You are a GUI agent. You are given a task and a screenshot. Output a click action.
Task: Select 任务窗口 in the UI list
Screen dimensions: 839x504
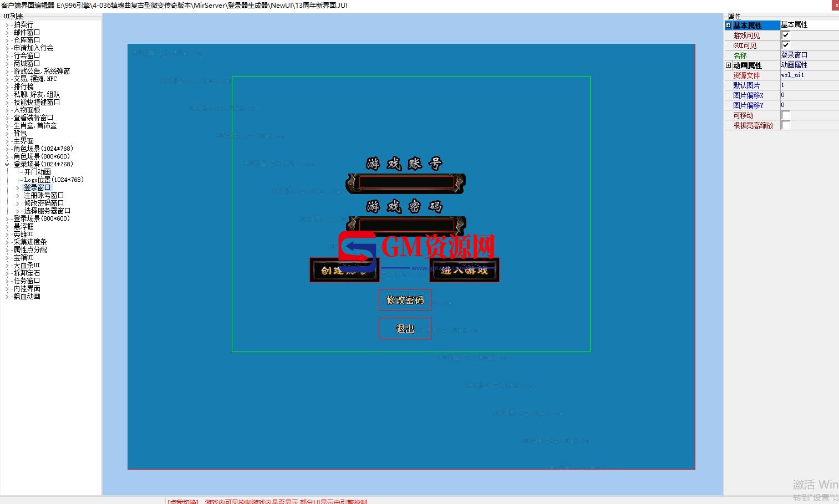[x=27, y=281]
